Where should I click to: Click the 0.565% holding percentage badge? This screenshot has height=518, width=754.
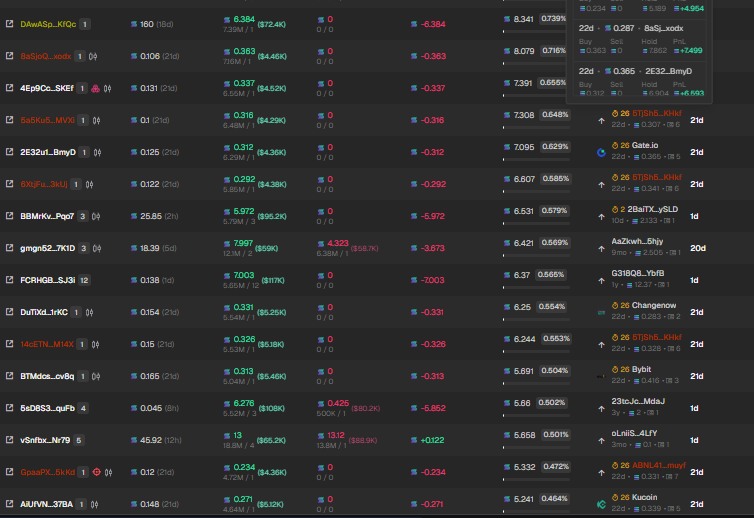tap(551, 275)
